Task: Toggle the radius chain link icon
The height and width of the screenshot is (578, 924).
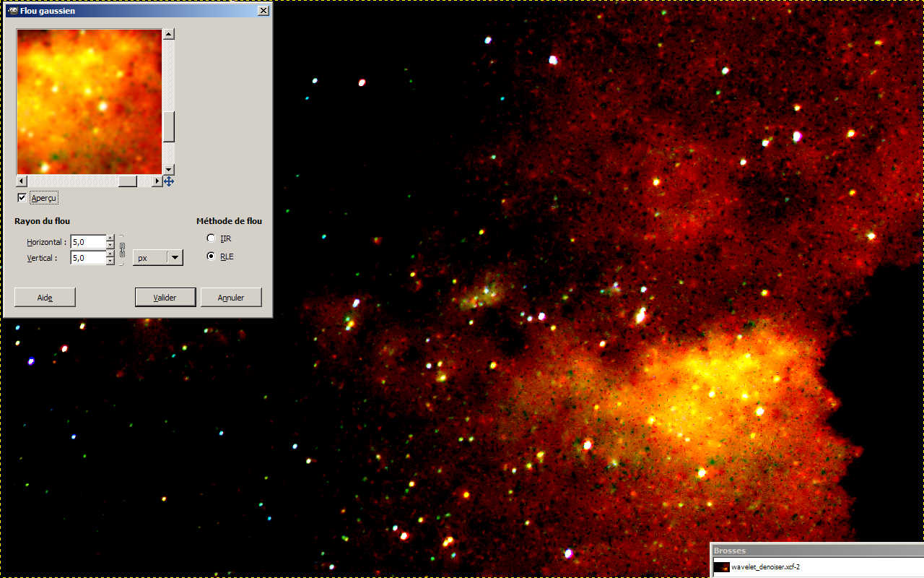Action: [x=122, y=250]
